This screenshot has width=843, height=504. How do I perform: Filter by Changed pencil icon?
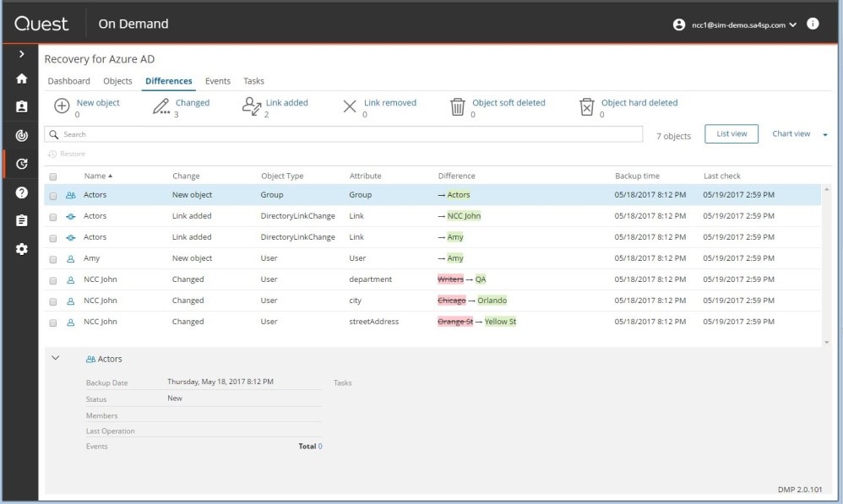coord(160,106)
